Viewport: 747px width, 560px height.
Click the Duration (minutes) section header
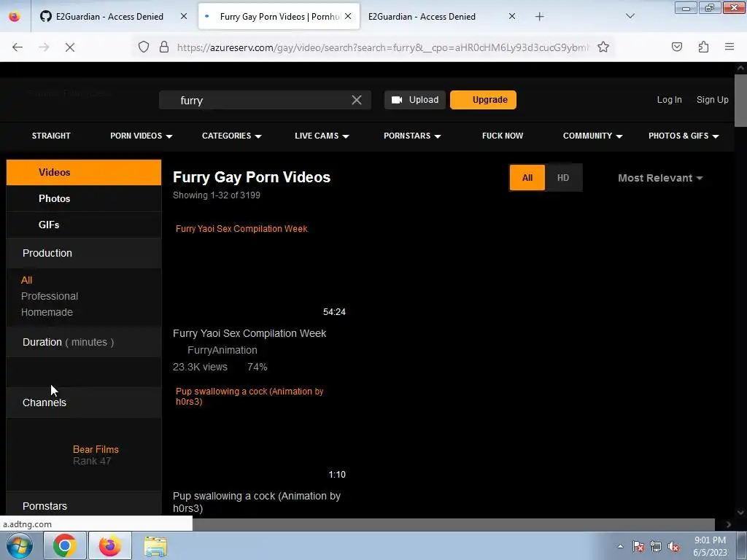coord(84,342)
